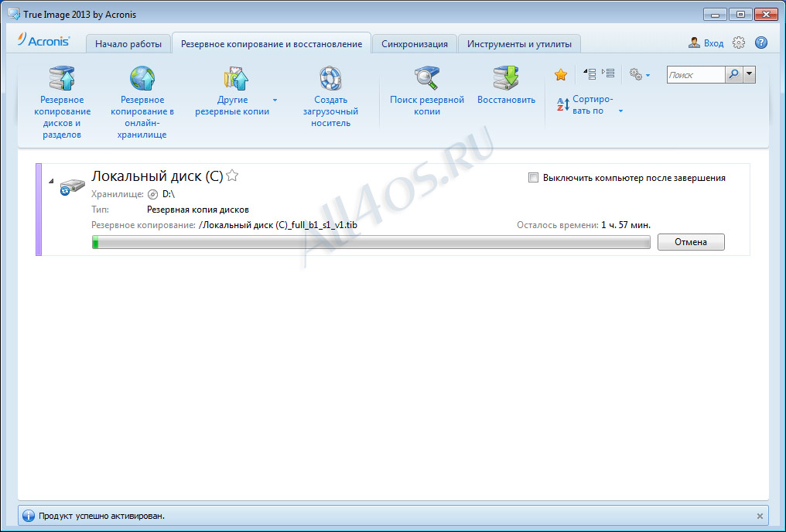Click the True Image title bar icon

pyautogui.click(x=14, y=14)
